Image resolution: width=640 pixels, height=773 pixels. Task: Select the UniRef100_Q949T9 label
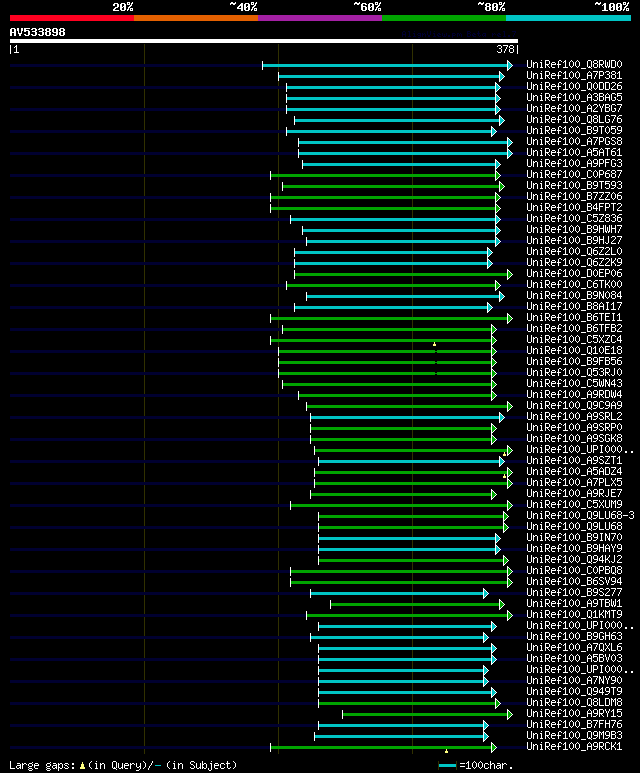pos(574,692)
